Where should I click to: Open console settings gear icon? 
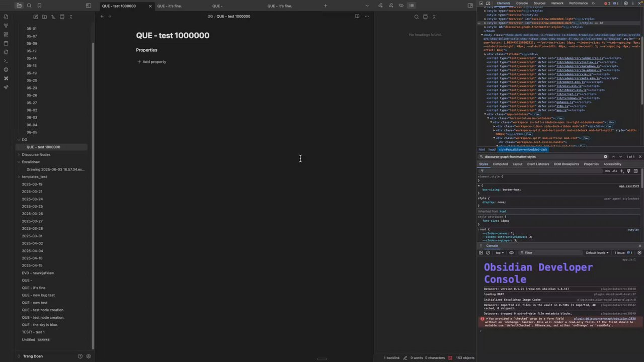coord(639,253)
